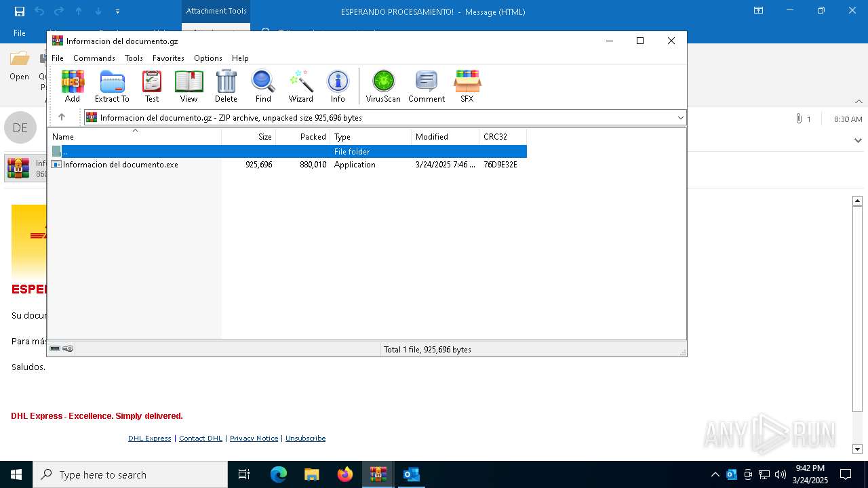The height and width of the screenshot is (488, 868).
Task: Select Informacion del documento.exe file row
Action: [x=288, y=165]
